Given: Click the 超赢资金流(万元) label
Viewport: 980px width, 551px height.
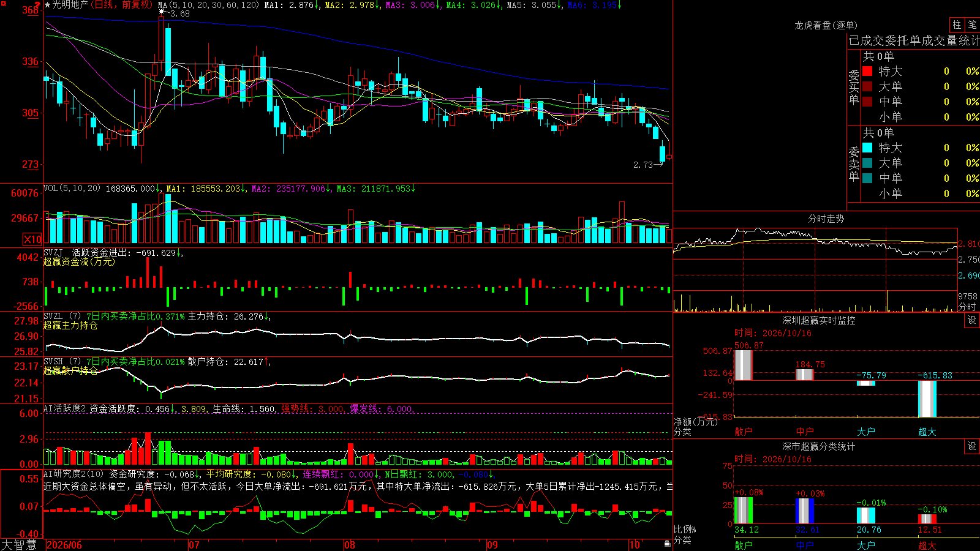Looking at the screenshot, I should click(79, 261).
